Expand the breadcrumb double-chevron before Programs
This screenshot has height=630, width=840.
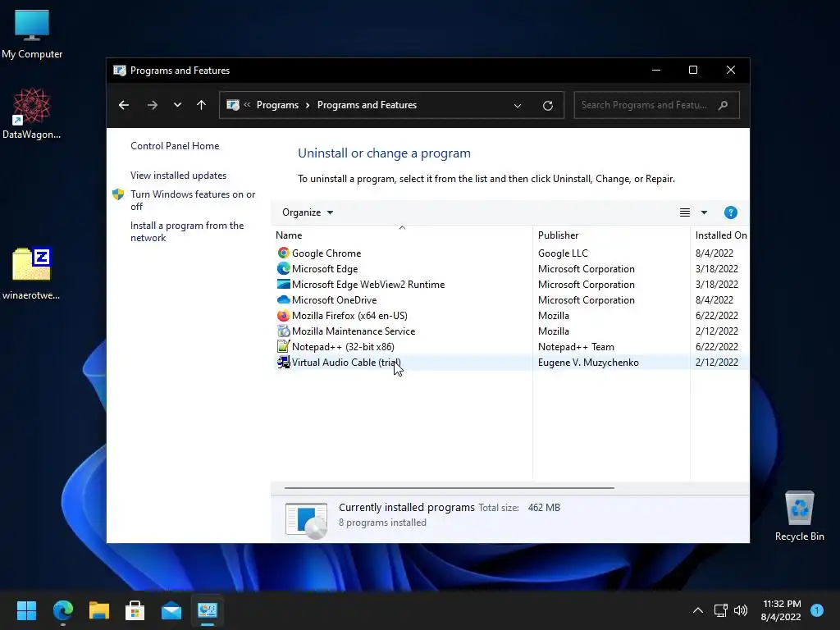point(247,105)
